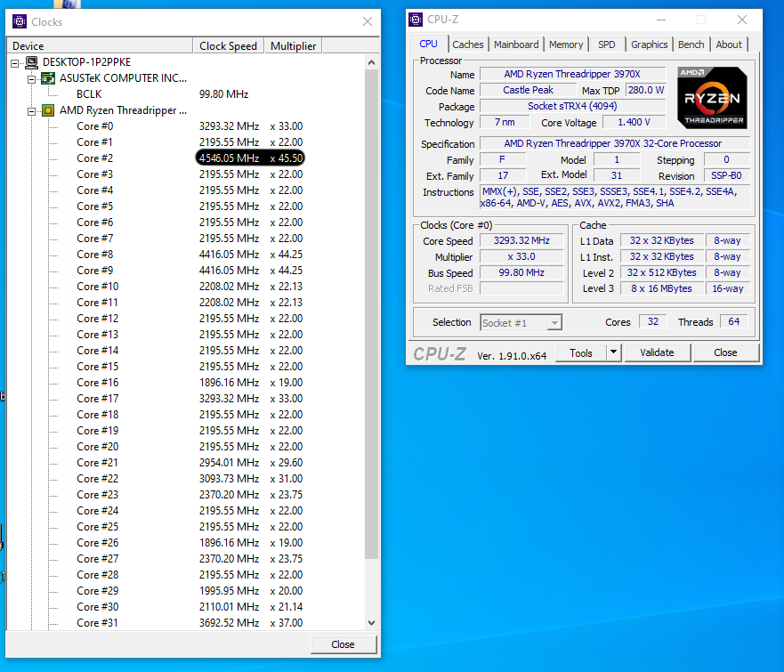Viewport: 784px width, 672px height.
Task: Click the Clocks list scroll-up arrow
Action: point(371,62)
